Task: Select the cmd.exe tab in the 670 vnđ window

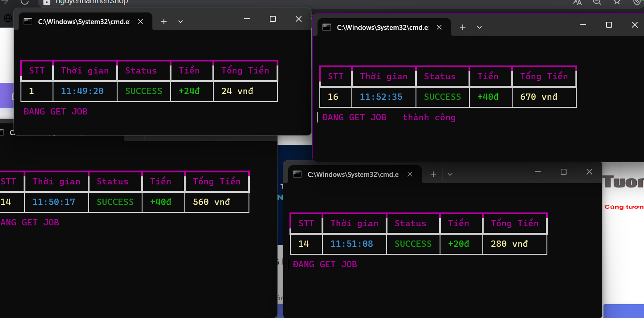Action: pyautogui.click(x=379, y=27)
